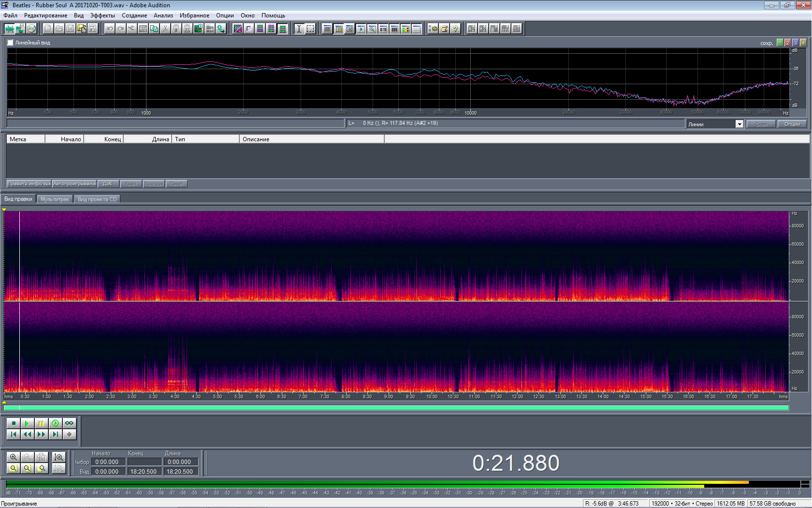The height and width of the screenshot is (508, 812).
Task: Click the Доб. add marker button
Action: [108, 184]
